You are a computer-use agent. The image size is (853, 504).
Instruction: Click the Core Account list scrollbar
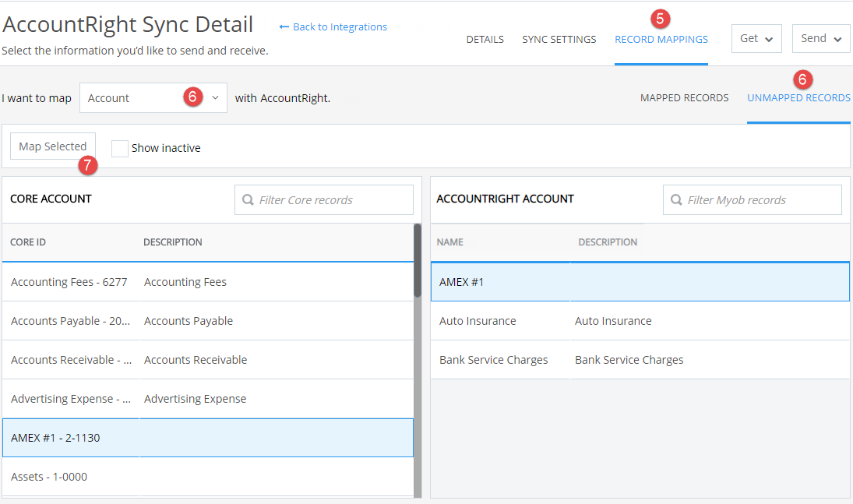tap(418, 261)
